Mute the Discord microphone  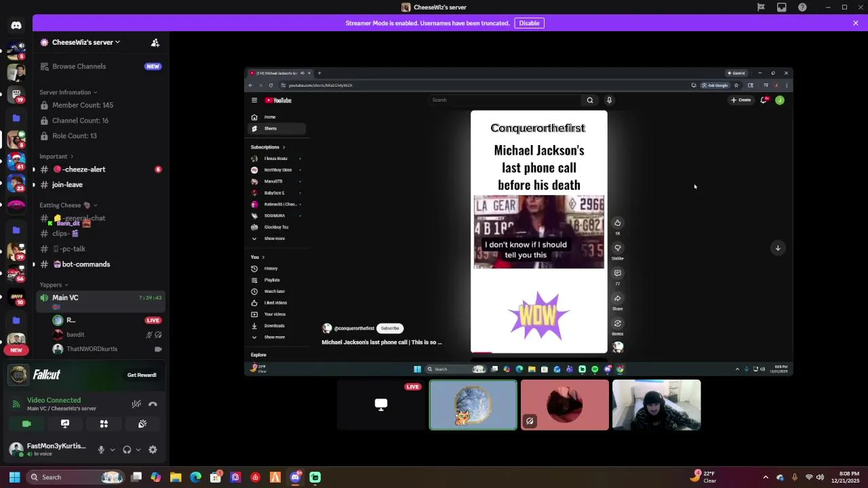(x=101, y=449)
